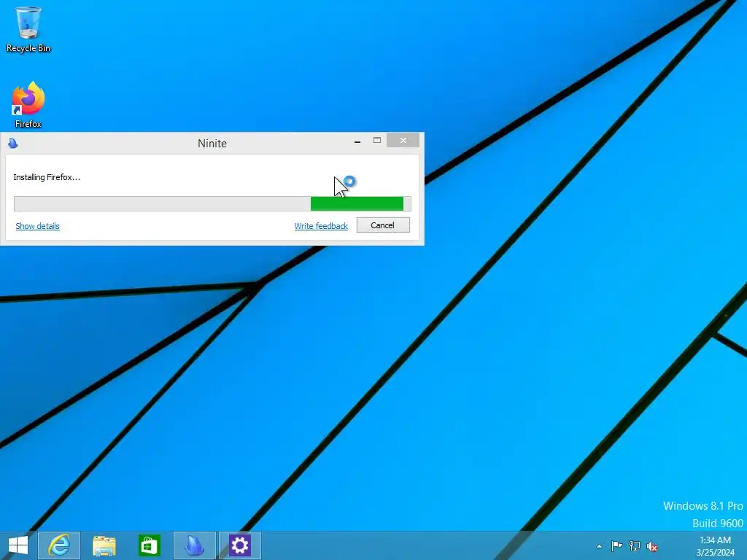Open the Windows Start button

pos(18,545)
